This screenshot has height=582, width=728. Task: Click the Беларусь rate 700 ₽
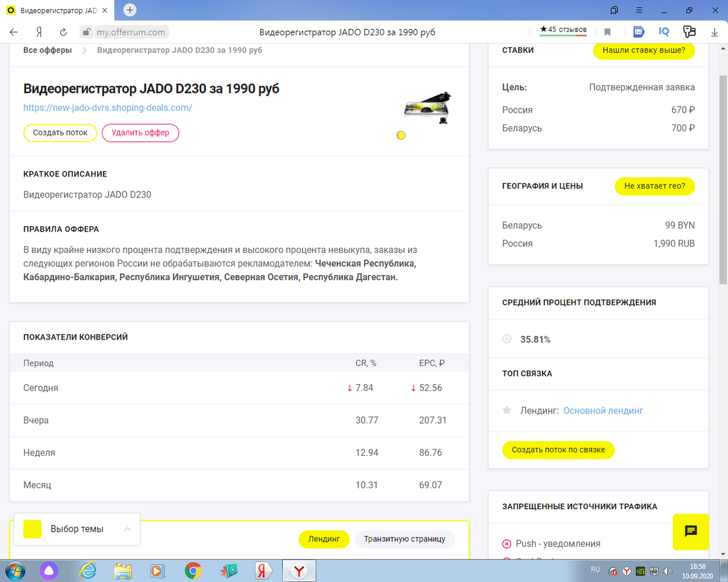click(x=682, y=129)
